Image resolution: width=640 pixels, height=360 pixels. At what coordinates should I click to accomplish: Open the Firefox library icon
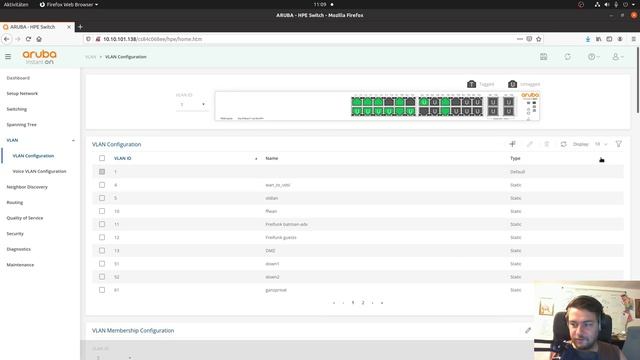click(x=598, y=39)
